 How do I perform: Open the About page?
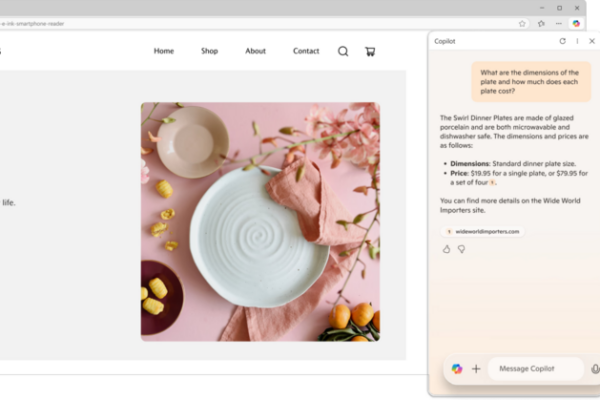click(255, 51)
